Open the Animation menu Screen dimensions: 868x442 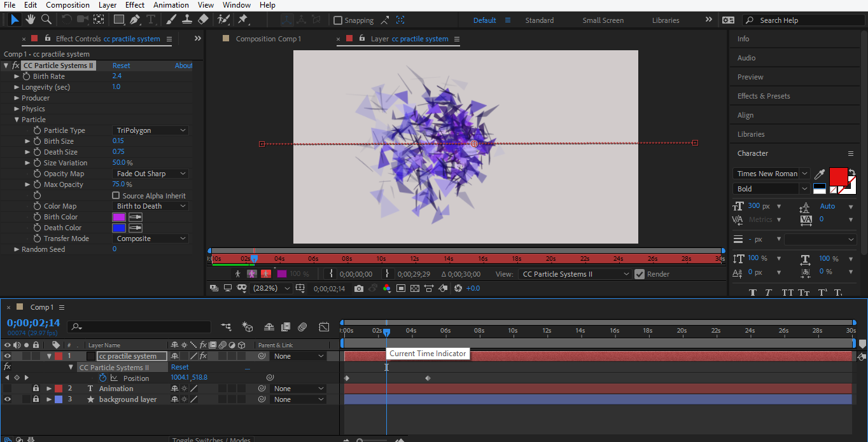click(x=171, y=5)
